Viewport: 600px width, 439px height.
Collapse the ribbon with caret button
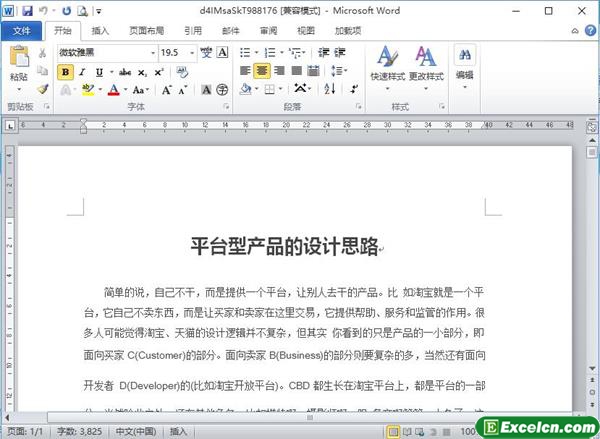click(x=575, y=31)
